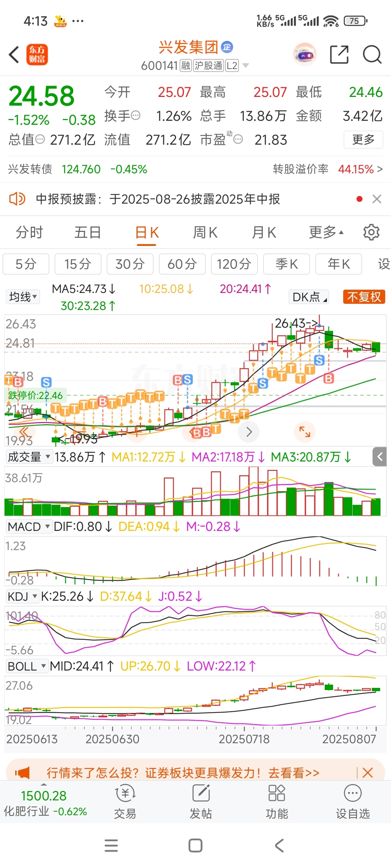
Task: Tap the chart scroll-right arrow button
Action: 249,432
